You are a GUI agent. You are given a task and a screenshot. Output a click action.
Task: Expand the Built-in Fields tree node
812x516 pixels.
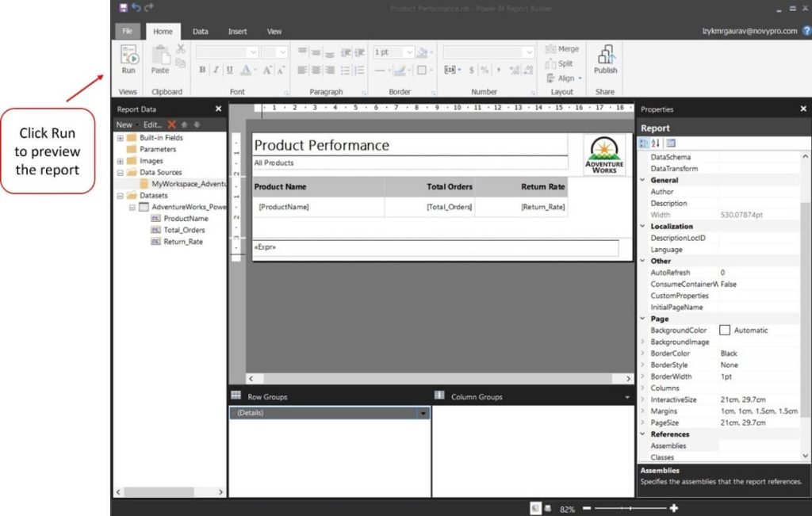(121, 138)
